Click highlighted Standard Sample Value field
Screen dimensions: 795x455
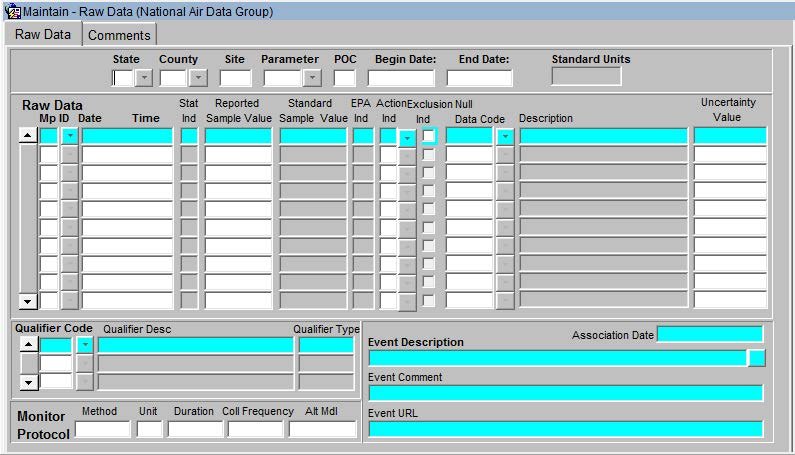(x=313, y=136)
